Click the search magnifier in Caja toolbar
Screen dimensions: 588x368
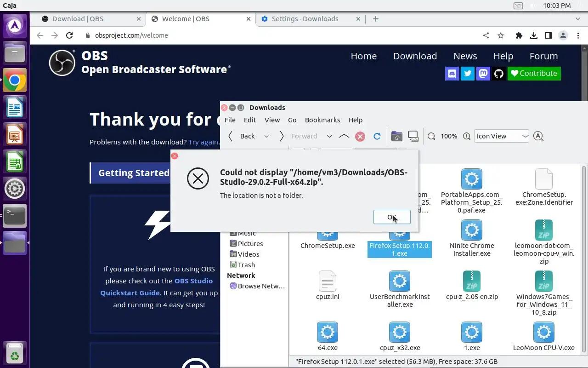[538, 136]
